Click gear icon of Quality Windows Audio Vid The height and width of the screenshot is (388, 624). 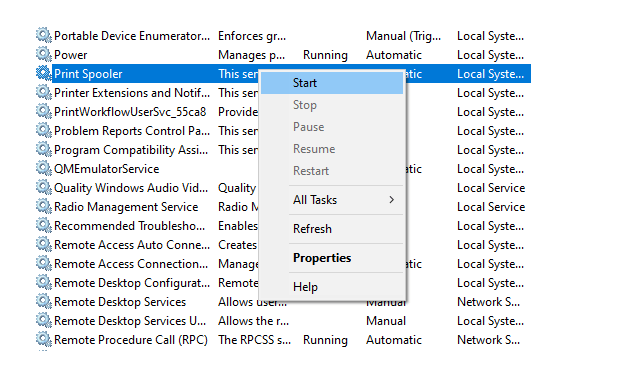tap(44, 187)
